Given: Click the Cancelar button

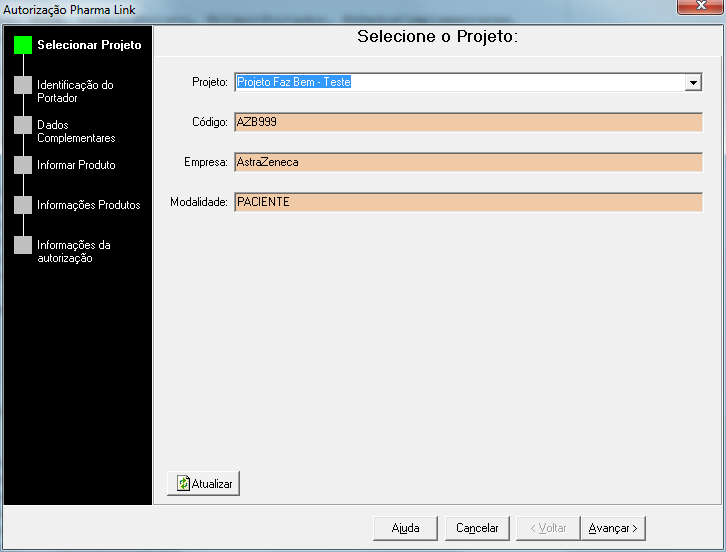Looking at the screenshot, I should click(x=477, y=528).
